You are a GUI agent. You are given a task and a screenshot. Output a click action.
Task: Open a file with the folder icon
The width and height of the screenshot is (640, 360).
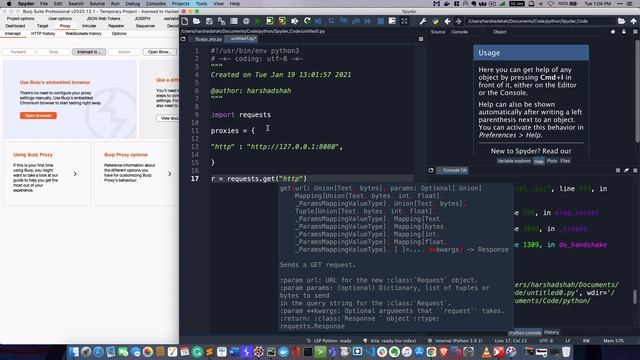click(197, 21)
